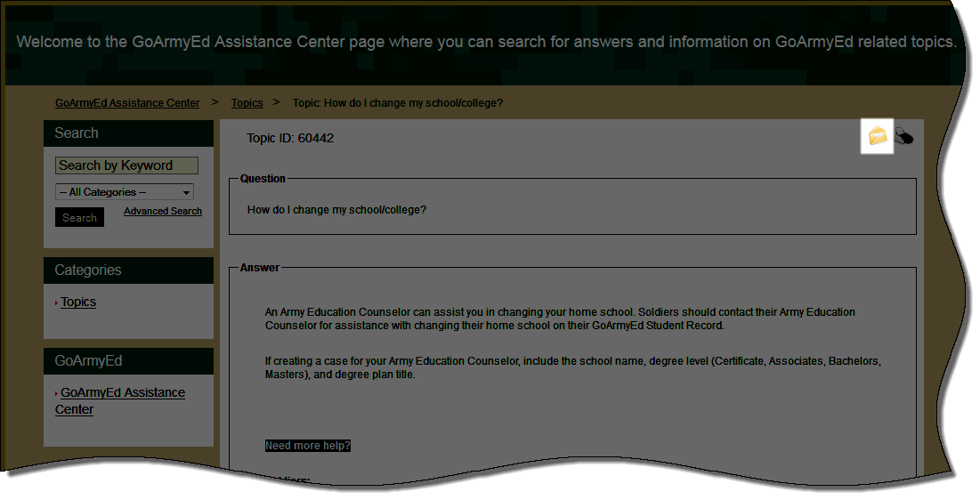The height and width of the screenshot is (500, 980).
Task: Go to GoArmyEd Assistance Center breadcrumb
Action: click(127, 103)
